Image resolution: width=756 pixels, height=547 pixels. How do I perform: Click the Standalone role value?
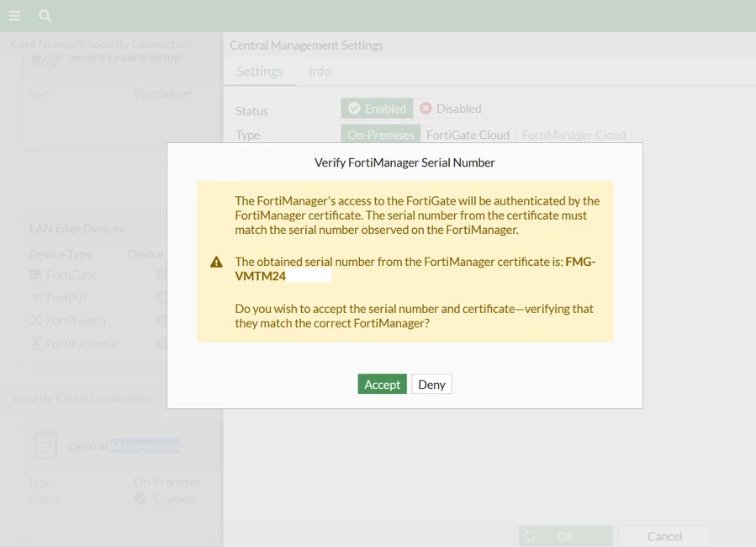(x=162, y=93)
